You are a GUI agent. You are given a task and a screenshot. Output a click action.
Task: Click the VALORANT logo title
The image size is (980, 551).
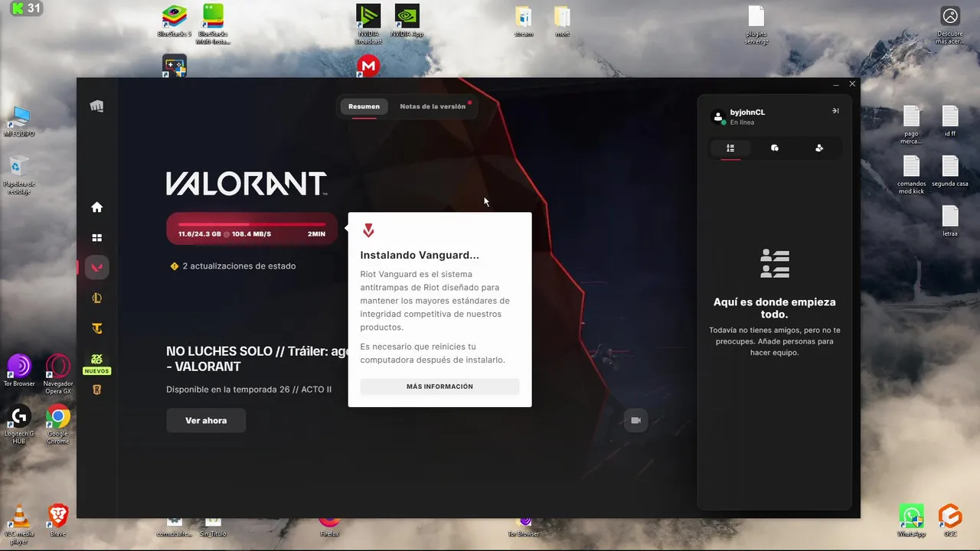click(x=247, y=184)
